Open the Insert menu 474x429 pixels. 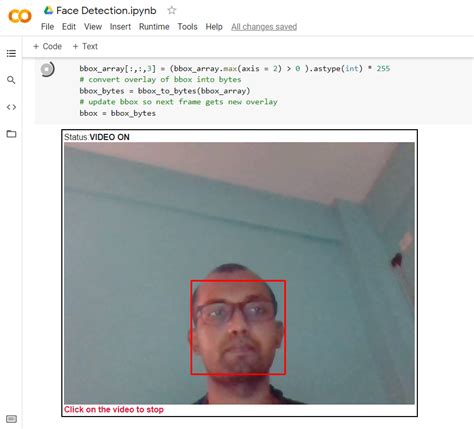click(x=120, y=27)
